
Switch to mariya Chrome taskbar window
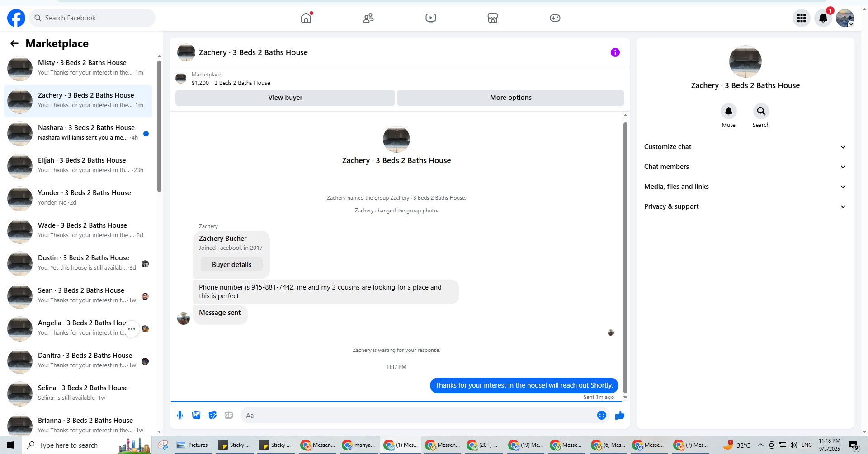pyautogui.click(x=360, y=445)
